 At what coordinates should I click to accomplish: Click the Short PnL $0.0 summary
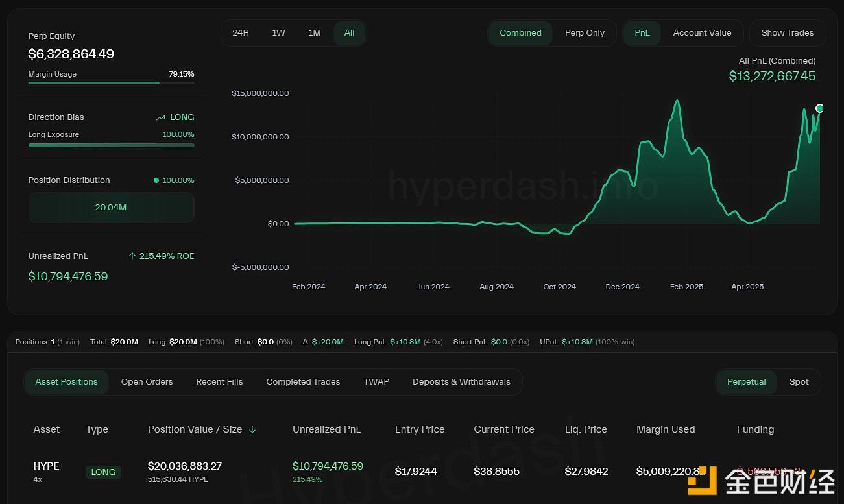click(x=491, y=342)
